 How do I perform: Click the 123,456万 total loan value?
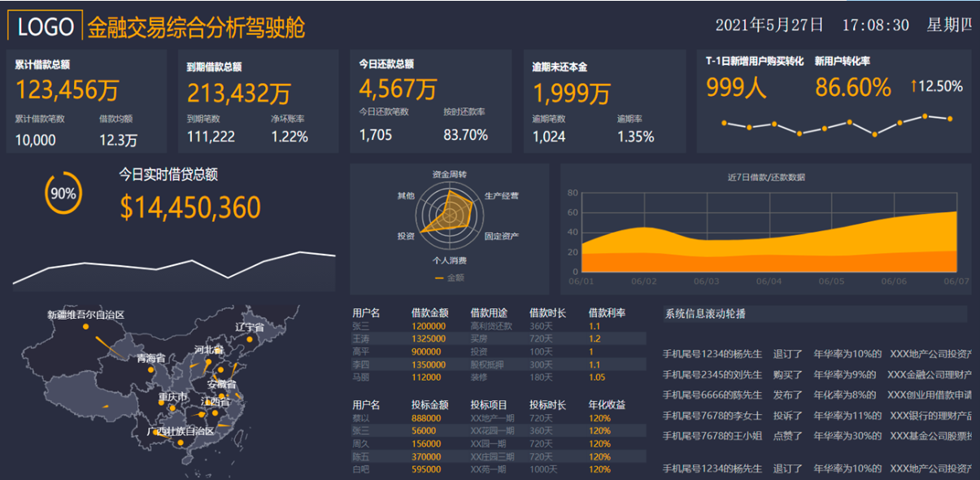coord(68,90)
